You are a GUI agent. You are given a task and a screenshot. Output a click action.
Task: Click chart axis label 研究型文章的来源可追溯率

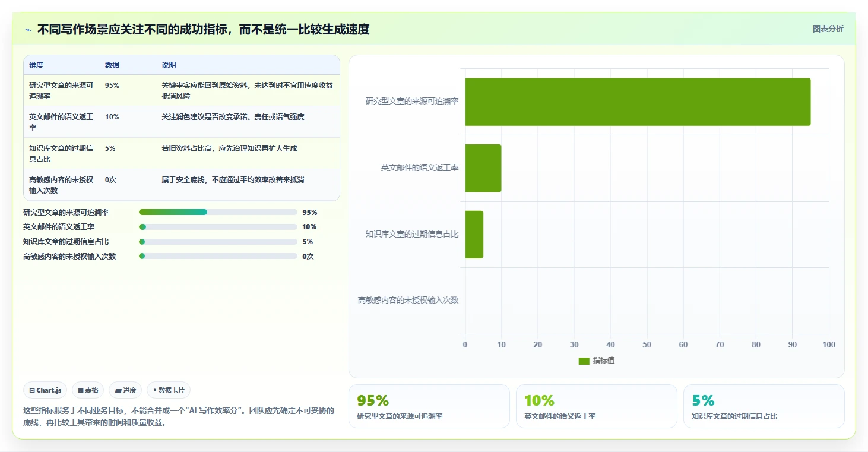point(412,102)
